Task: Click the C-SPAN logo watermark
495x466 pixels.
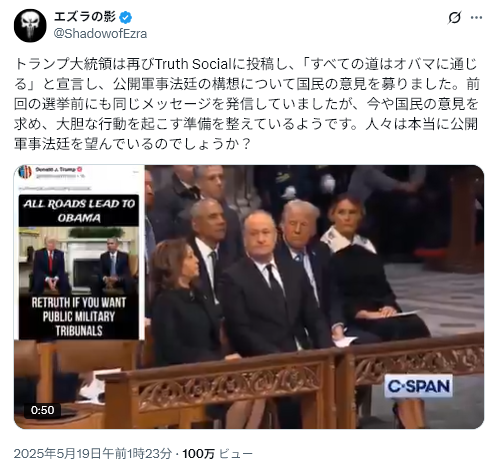Action: click(419, 386)
